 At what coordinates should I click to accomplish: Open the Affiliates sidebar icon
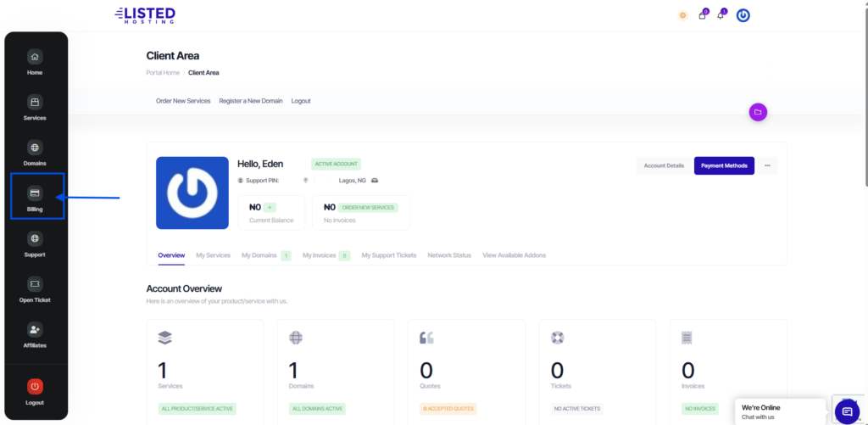tap(35, 329)
